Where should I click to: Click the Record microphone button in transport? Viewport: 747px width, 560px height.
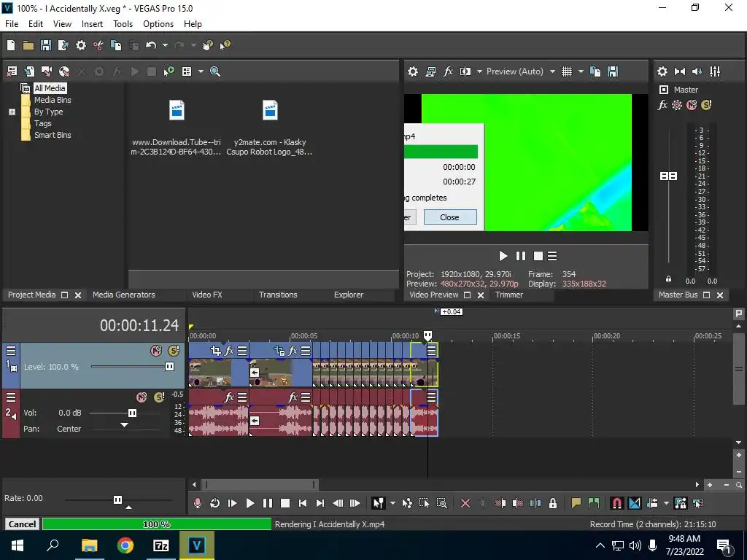coord(197,503)
